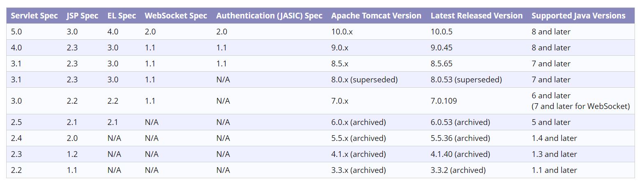This screenshot has width=644, height=186.
Task: Select the 10.0.x Tomcat version cell
Action: [342, 32]
